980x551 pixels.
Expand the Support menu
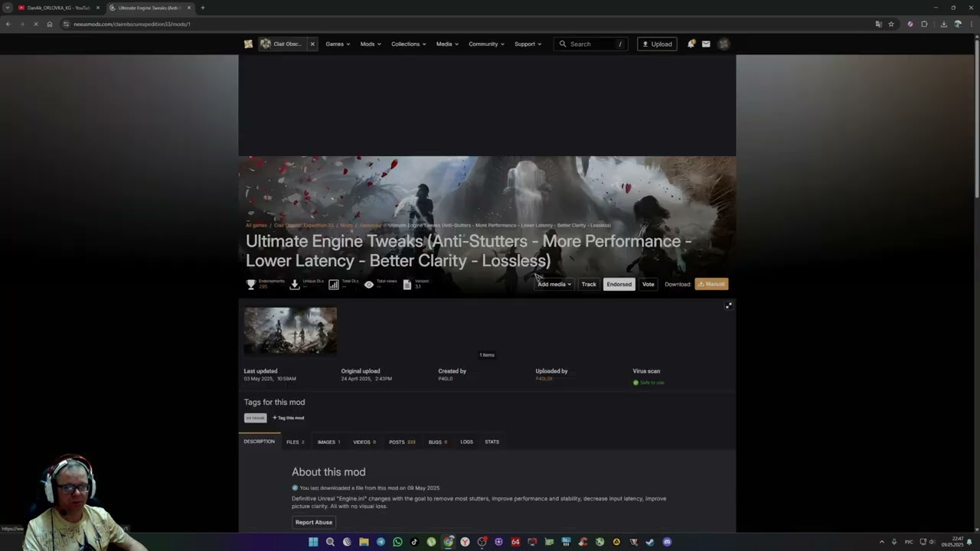pyautogui.click(x=528, y=44)
